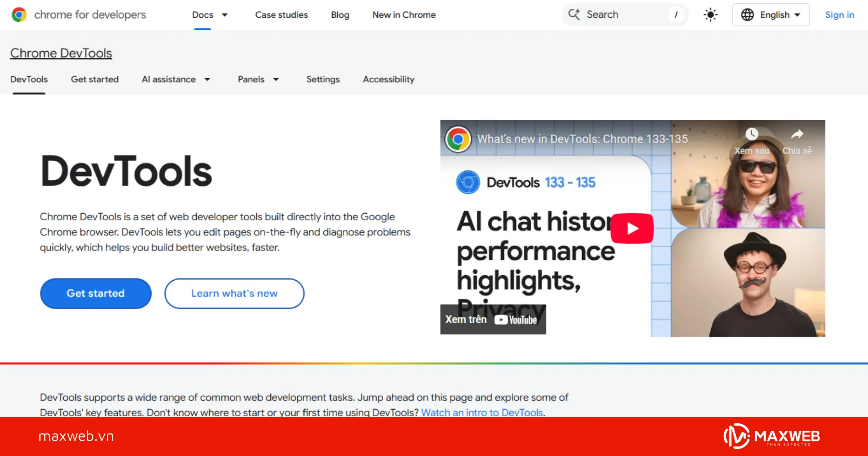Click the Chia sẻ share icon on video

point(797,134)
